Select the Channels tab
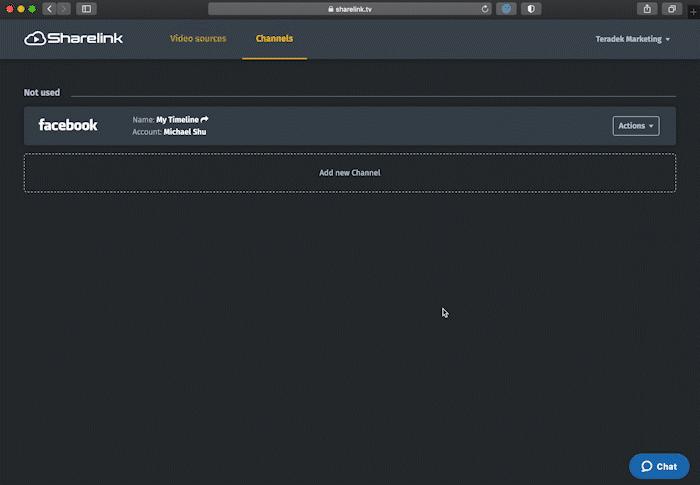The height and width of the screenshot is (485, 700). click(274, 39)
